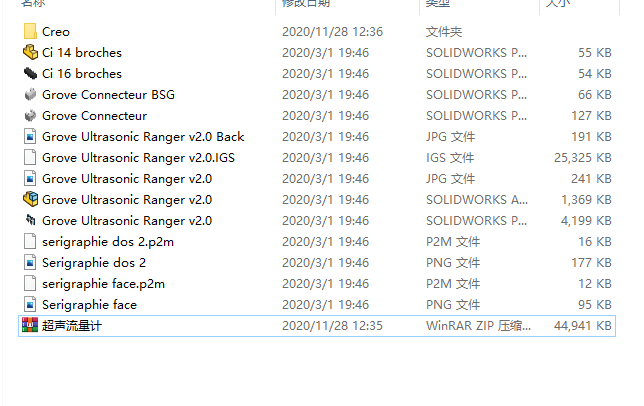Click the 55 KB size value
The image size is (644, 406).
(595, 53)
